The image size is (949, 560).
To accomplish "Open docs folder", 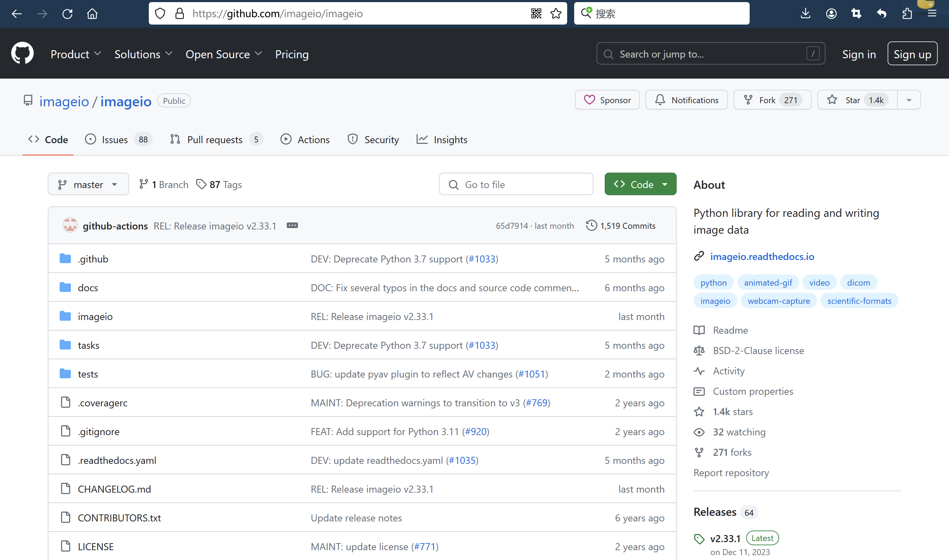I will 87,288.
